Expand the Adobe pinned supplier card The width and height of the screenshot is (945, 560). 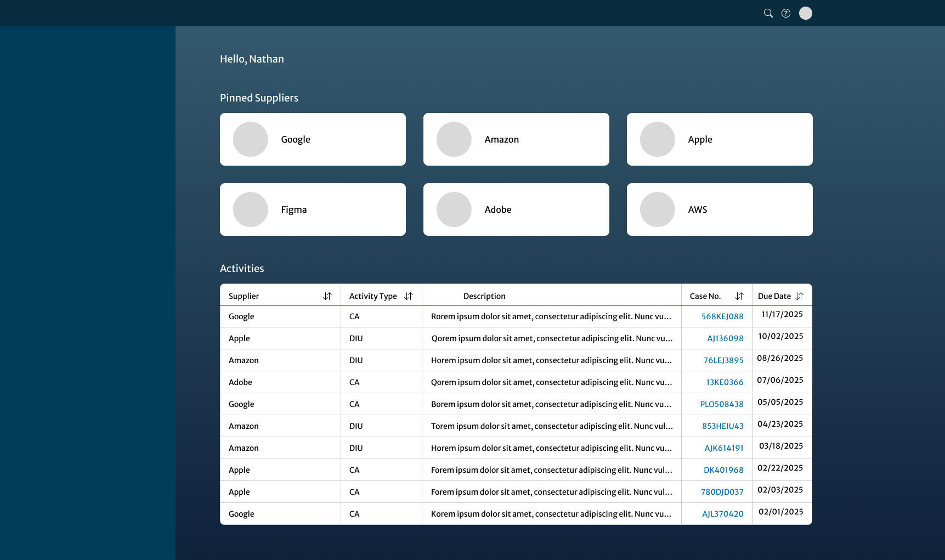coord(516,209)
